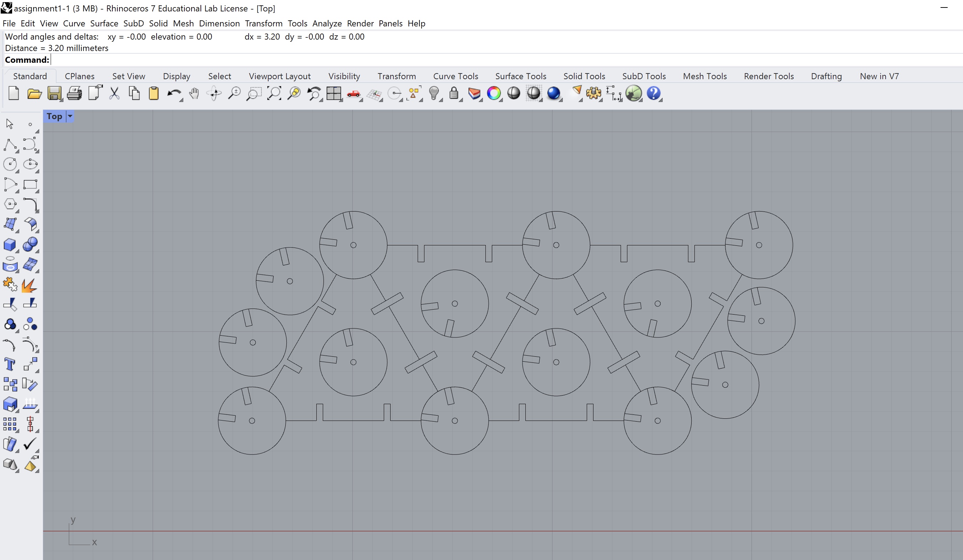The image size is (963, 560).
Task: Switch to the New in V7 tab
Action: pyautogui.click(x=879, y=76)
